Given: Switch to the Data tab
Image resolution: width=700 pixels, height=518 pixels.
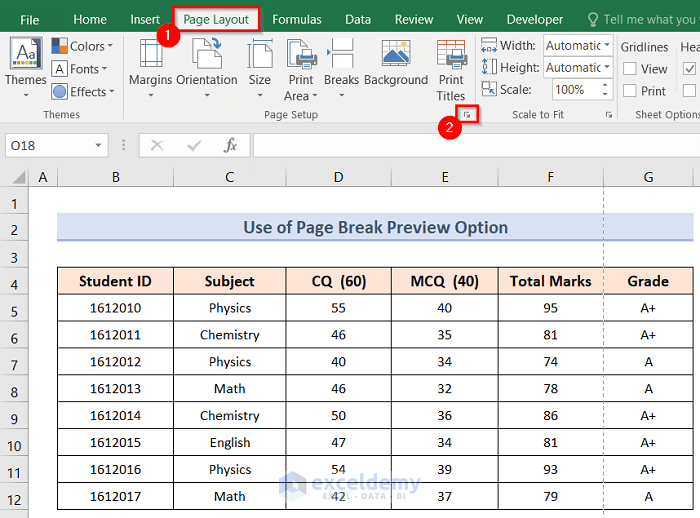Looking at the screenshot, I should pos(358,20).
